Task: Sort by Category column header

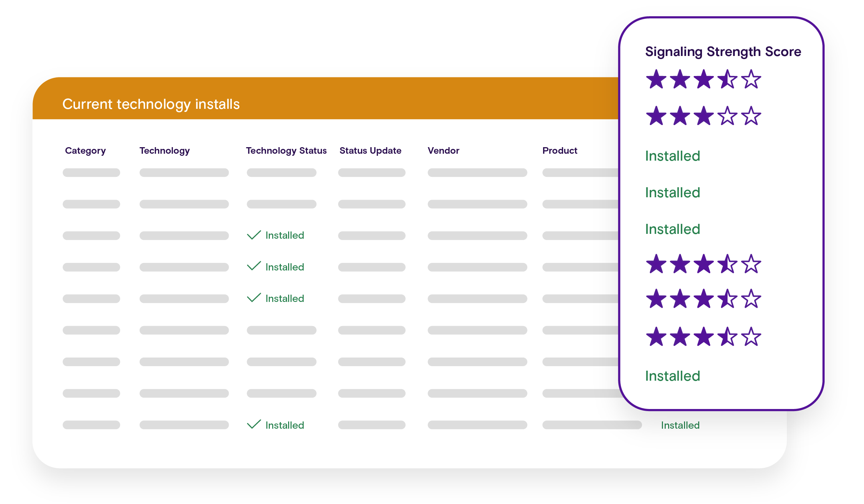Action: [x=85, y=151]
